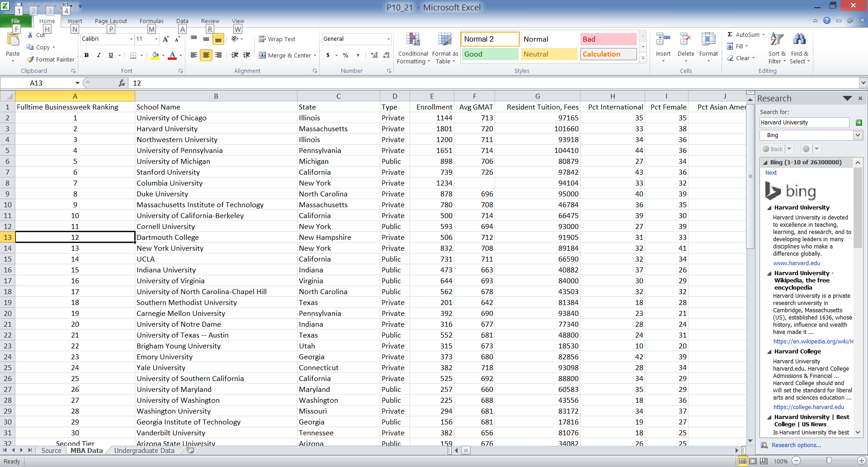Click the Orientation text angle icon

235,39
